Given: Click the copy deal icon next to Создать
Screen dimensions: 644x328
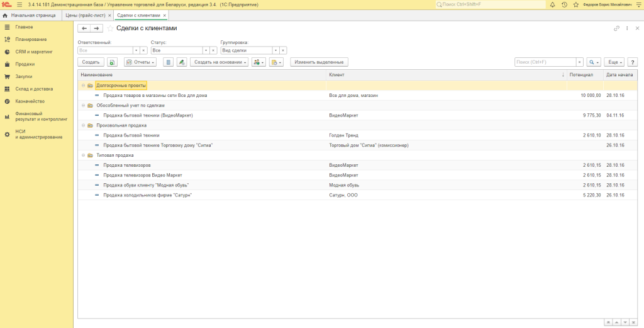Looking at the screenshot, I should pos(113,62).
